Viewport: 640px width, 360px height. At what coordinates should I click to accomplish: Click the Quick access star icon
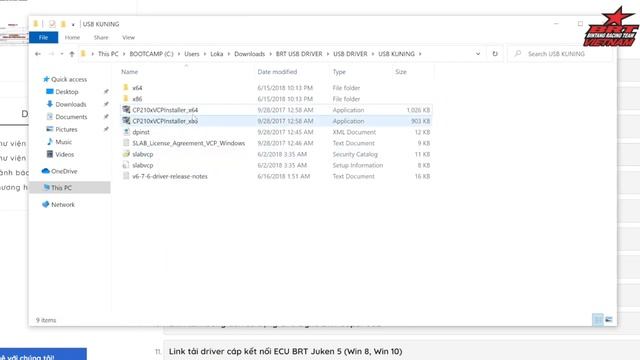pos(46,79)
